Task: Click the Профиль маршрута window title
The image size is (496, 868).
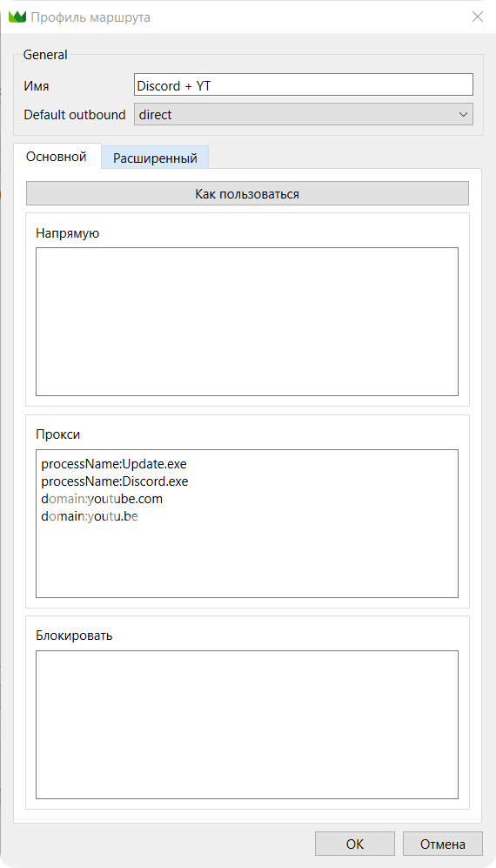Action: (x=90, y=17)
